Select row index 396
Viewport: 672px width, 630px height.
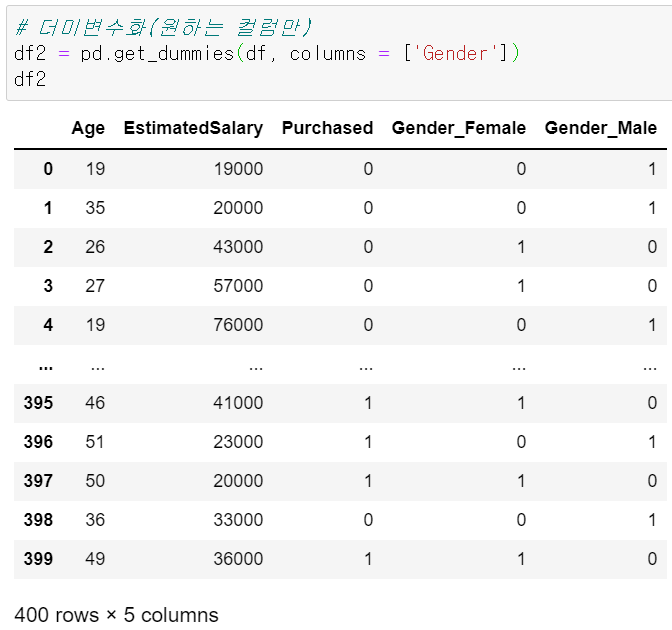[39, 442]
